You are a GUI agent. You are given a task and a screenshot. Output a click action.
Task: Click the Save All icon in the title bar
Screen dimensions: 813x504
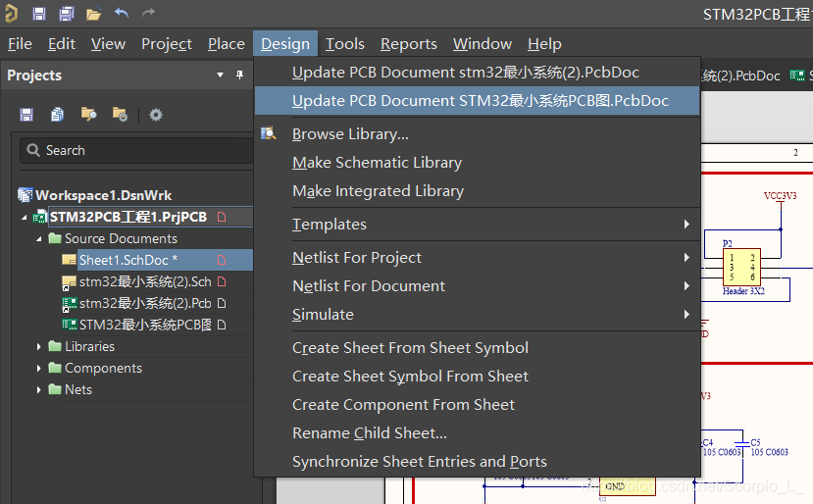point(66,14)
